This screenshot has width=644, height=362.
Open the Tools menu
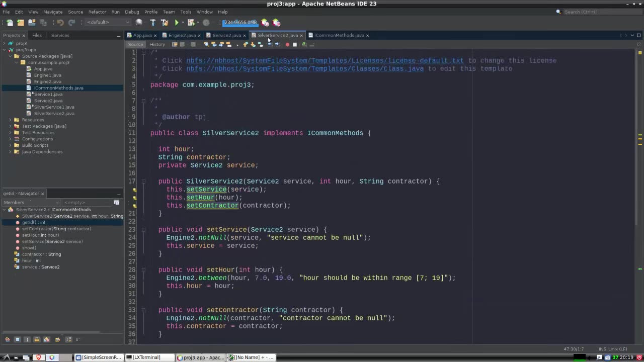tap(186, 12)
